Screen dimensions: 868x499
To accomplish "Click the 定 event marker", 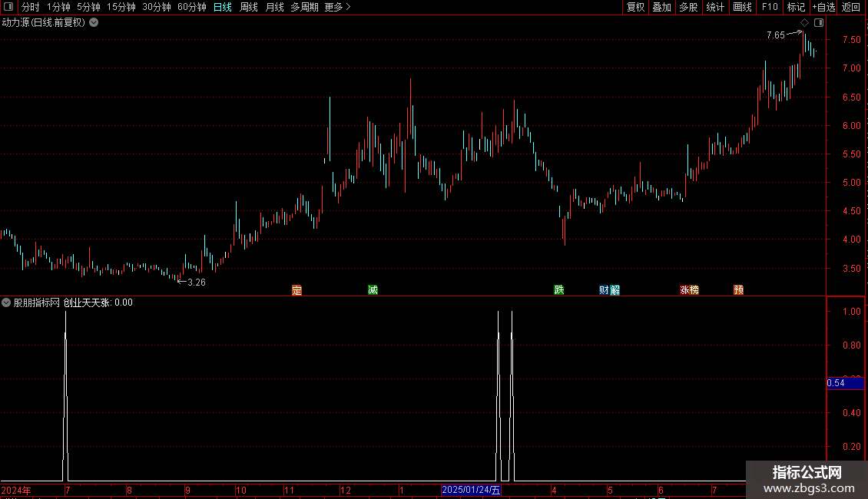I will (x=297, y=290).
